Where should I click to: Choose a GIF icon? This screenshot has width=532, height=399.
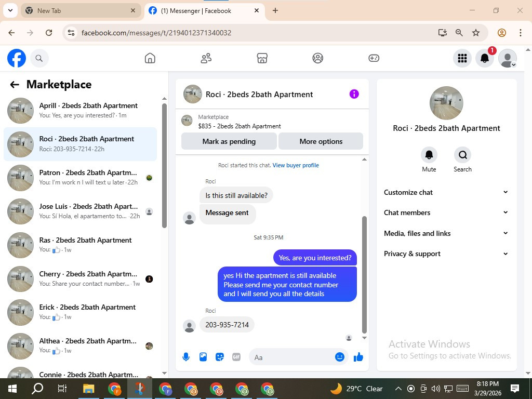236,357
